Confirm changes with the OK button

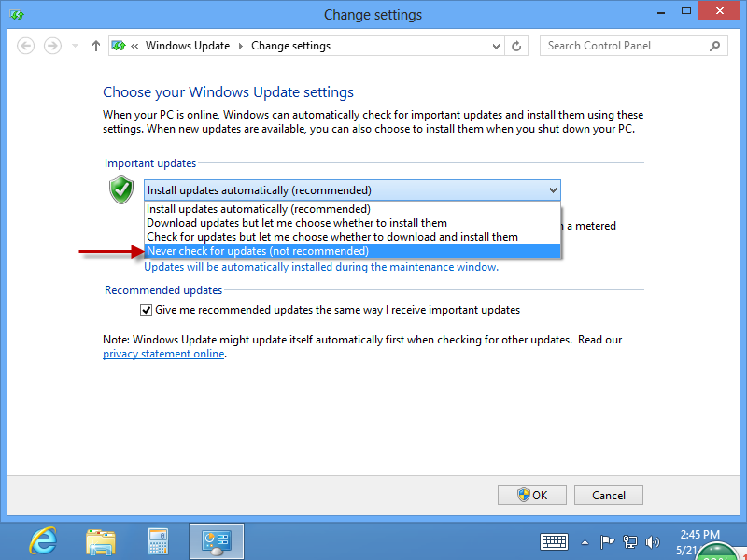(x=532, y=496)
